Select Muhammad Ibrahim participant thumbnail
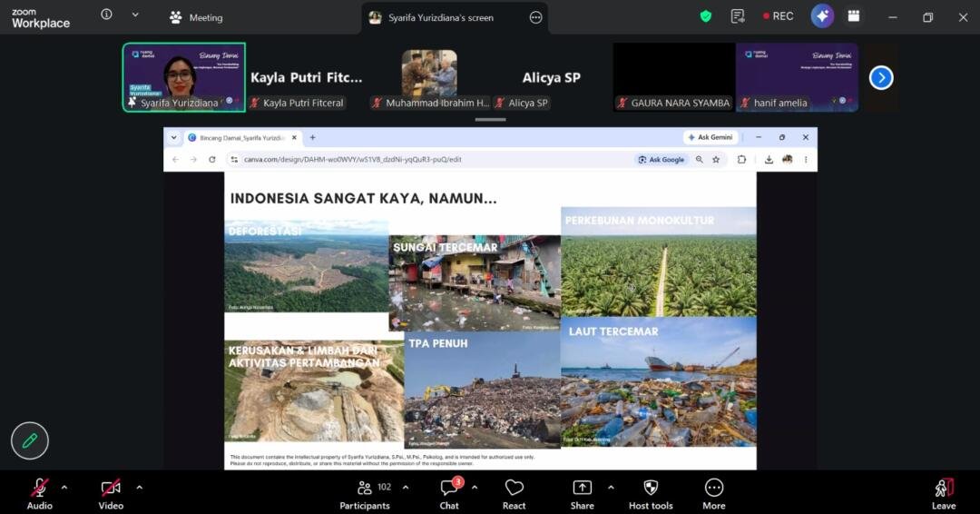Viewport: 980px width, 514px height. (x=428, y=77)
